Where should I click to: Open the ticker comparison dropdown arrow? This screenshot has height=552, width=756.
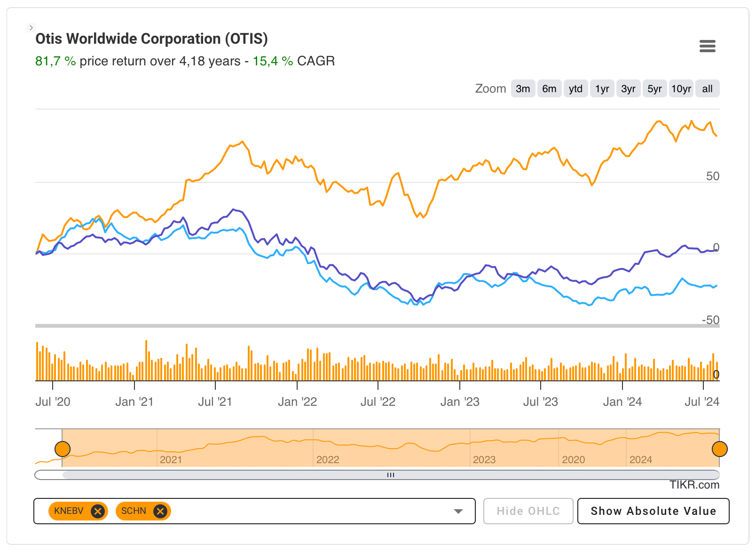(x=458, y=511)
